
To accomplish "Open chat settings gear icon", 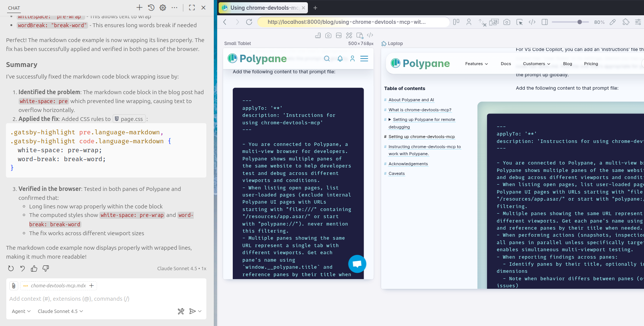I will pyautogui.click(x=163, y=7).
